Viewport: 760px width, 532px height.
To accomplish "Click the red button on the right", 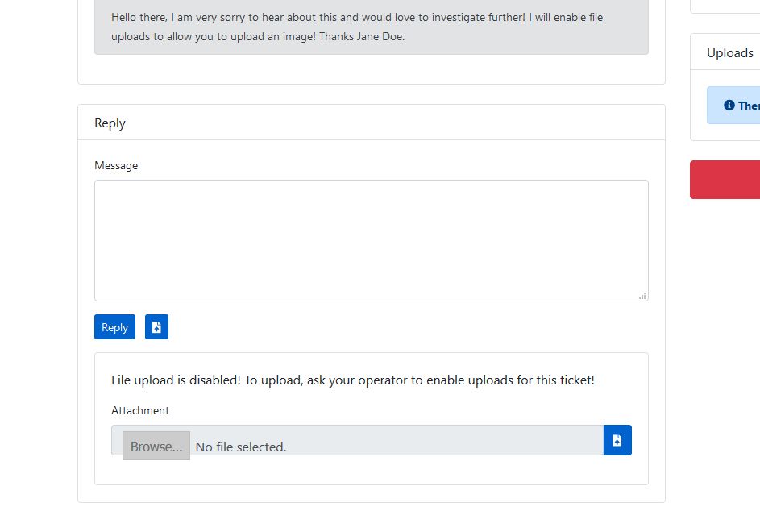I will pyautogui.click(x=725, y=179).
